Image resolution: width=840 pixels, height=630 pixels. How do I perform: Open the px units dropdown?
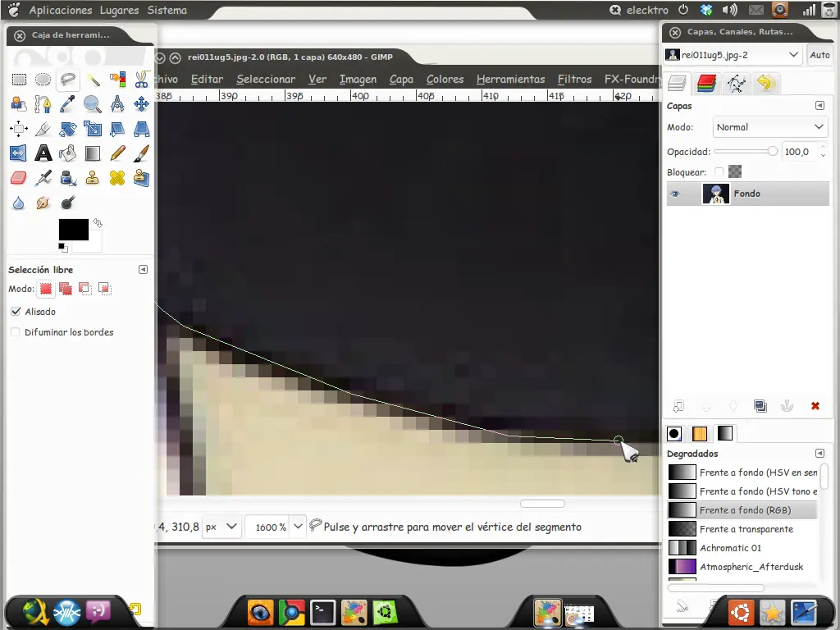221,527
